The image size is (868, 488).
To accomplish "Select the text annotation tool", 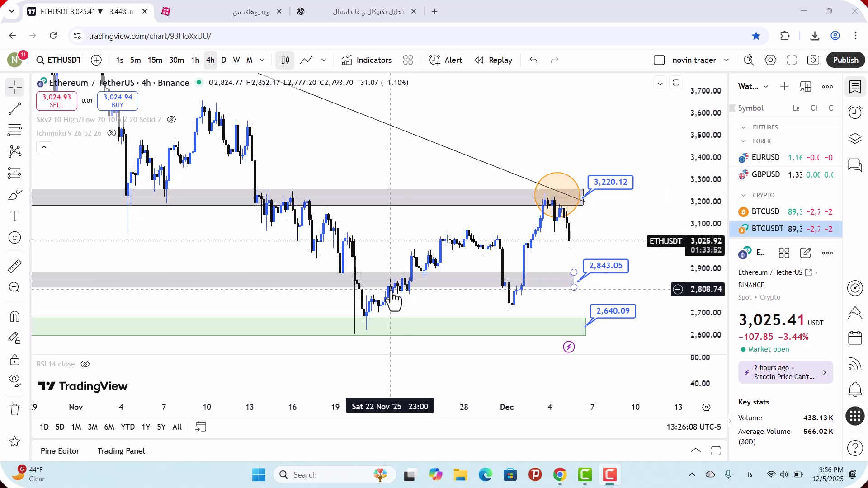I will pos(14,216).
